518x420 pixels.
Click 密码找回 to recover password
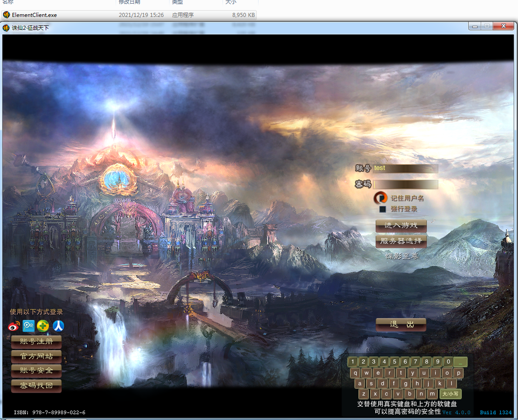pyautogui.click(x=36, y=386)
